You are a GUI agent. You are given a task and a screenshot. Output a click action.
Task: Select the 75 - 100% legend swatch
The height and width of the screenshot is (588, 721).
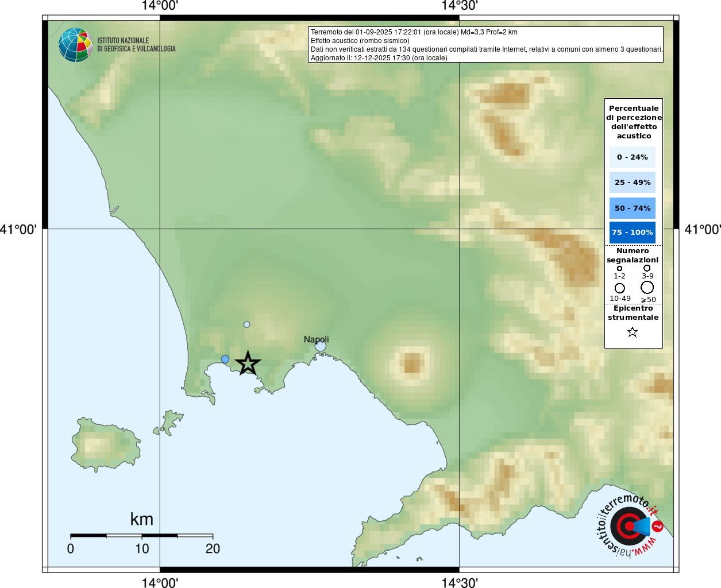click(x=632, y=233)
